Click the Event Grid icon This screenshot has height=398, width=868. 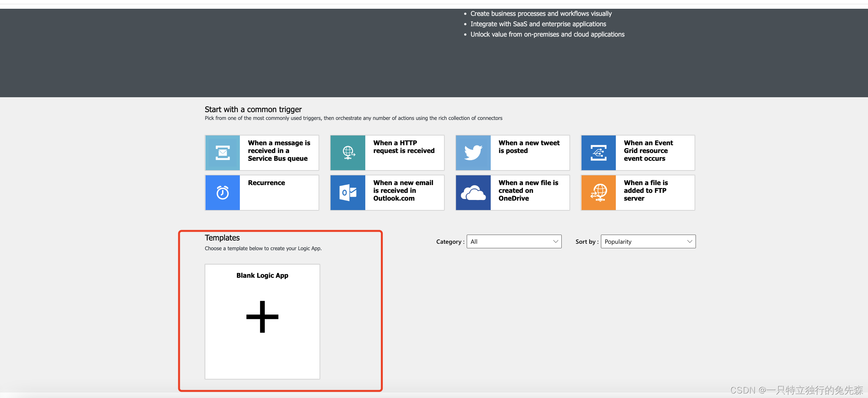pyautogui.click(x=598, y=153)
